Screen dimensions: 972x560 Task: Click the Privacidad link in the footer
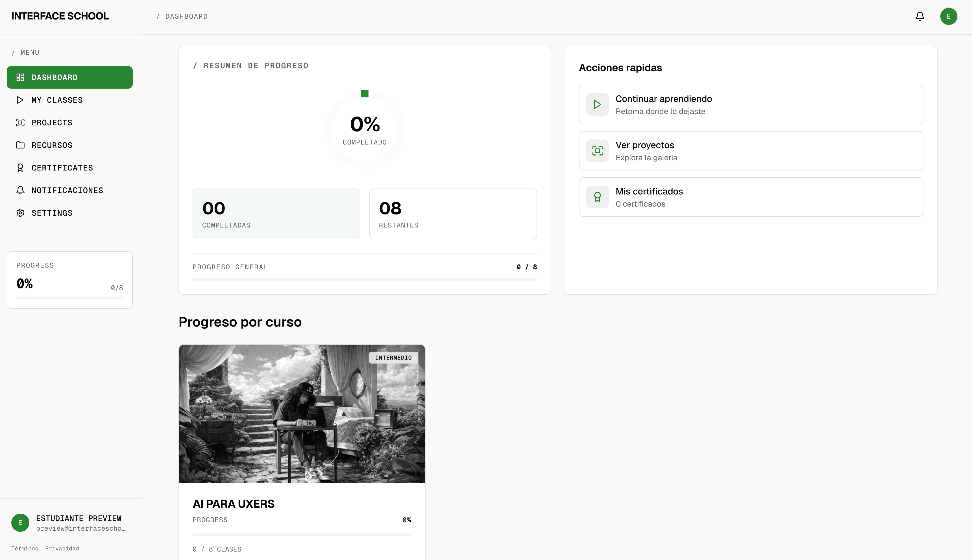(x=62, y=548)
